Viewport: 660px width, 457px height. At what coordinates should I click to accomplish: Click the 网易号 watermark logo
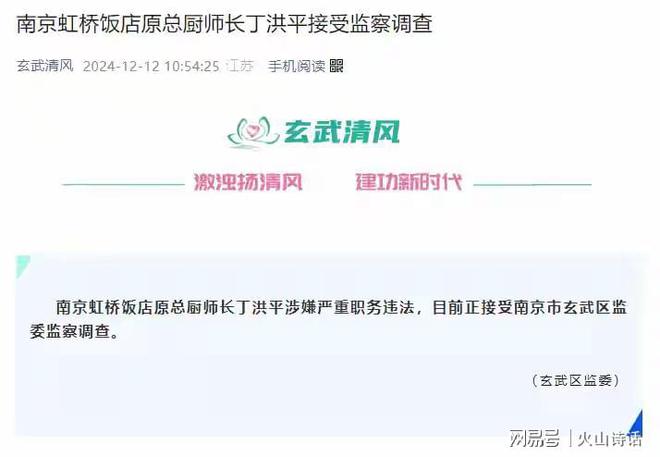(535, 438)
